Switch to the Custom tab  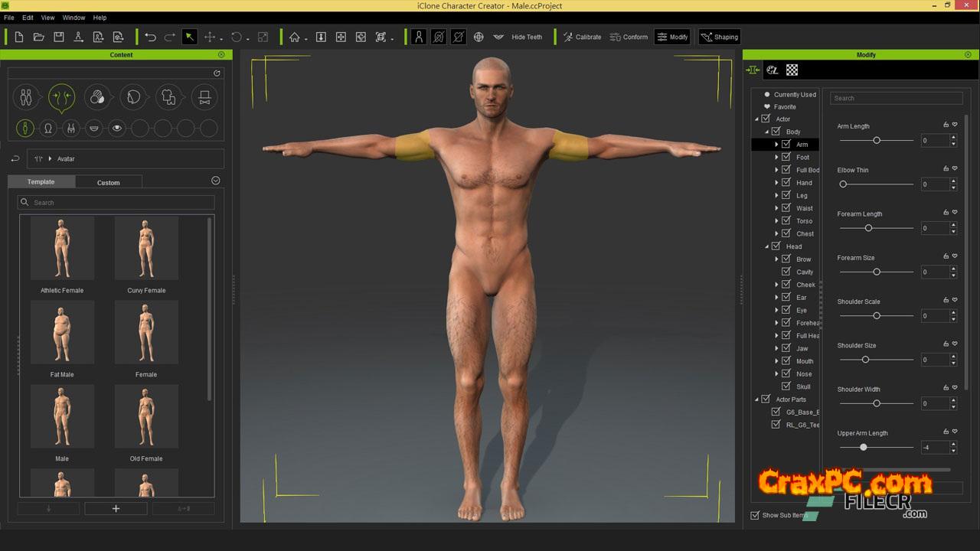coord(108,182)
